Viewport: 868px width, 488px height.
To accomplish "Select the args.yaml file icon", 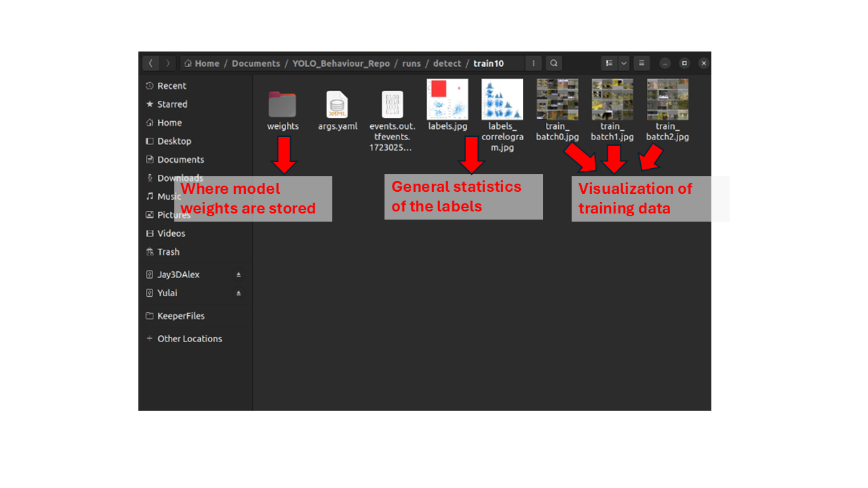I will [337, 104].
